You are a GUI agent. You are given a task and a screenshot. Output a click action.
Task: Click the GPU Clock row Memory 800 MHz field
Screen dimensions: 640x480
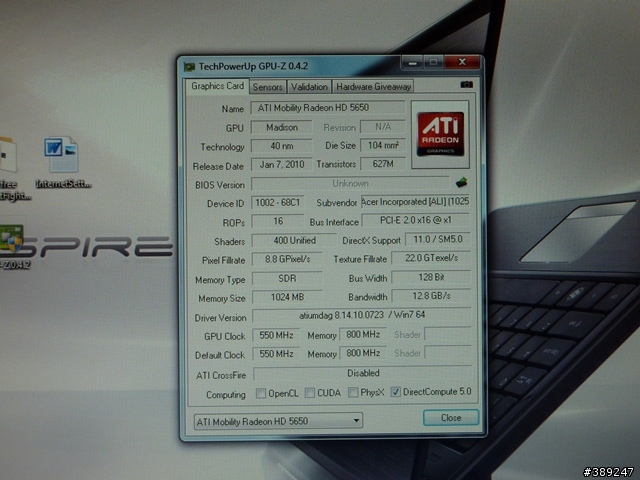[x=363, y=335]
